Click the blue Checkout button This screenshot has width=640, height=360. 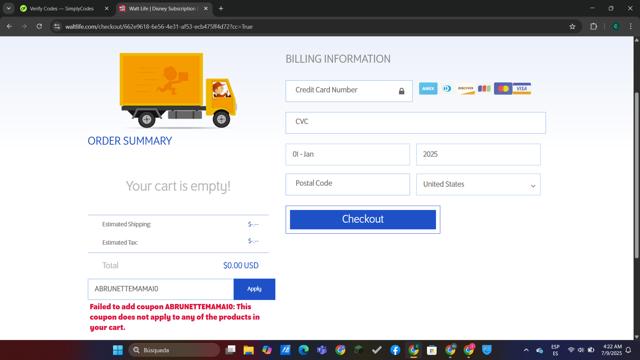(363, 219)
